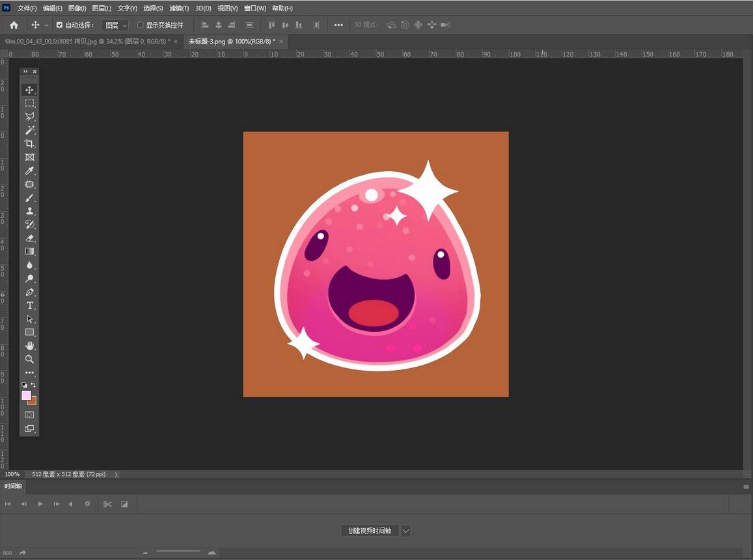Image resolution: width=753 pixels, height=560 pixels.
Task: Select the Eraser tool
Action: click(29, 238)
